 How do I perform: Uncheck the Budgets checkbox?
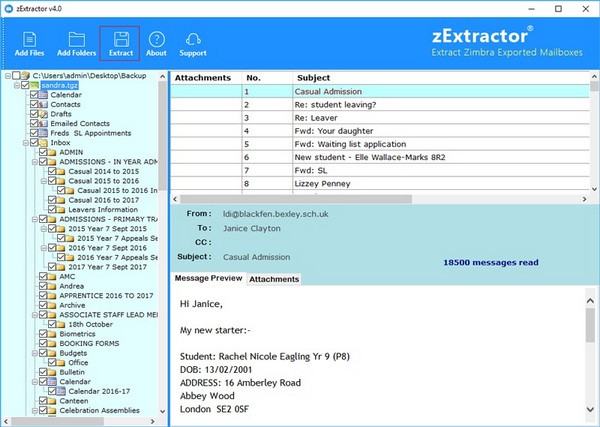point(43,352)
